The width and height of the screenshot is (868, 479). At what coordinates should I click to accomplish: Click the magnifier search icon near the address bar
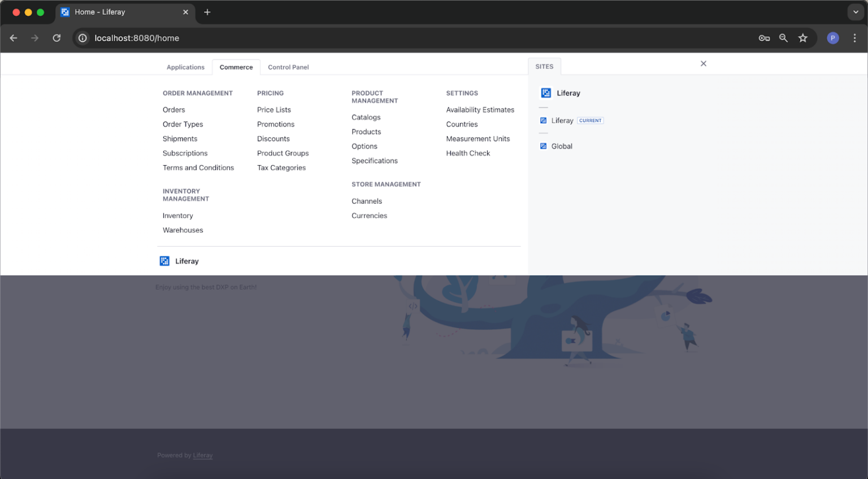[x=783, y=38]
